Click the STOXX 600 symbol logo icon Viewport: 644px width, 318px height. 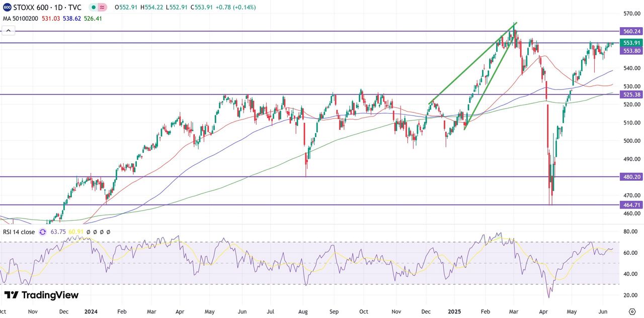coord(7,8)
